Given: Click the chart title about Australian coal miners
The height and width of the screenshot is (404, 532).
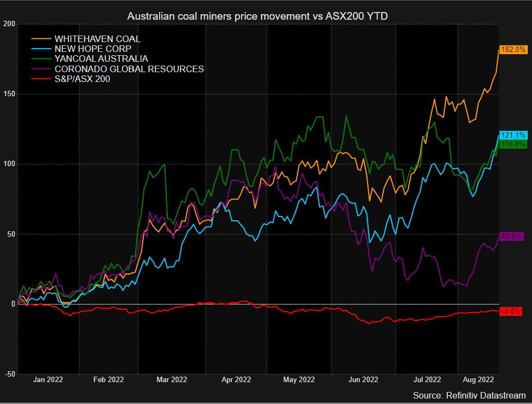Looking at the screenshot, I should pyautogui.click(x=258, y=16).
